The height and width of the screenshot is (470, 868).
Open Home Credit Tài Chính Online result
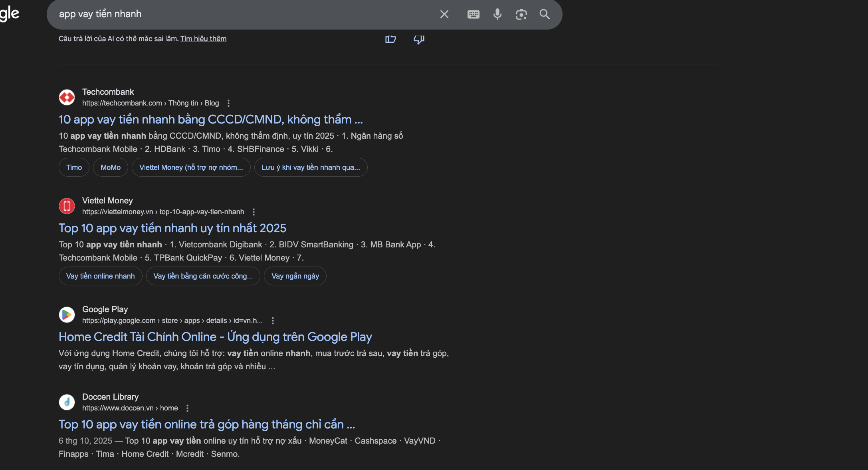click(215, 337)
